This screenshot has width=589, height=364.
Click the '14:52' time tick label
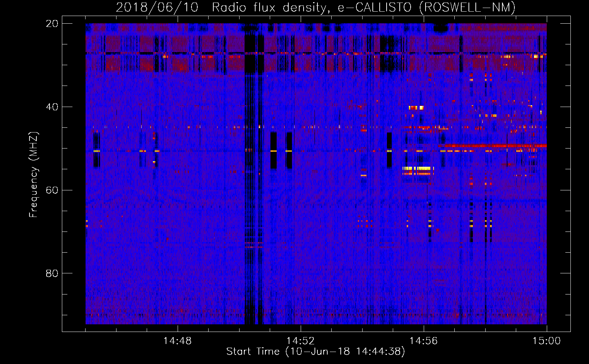click(x=300, y=341)
